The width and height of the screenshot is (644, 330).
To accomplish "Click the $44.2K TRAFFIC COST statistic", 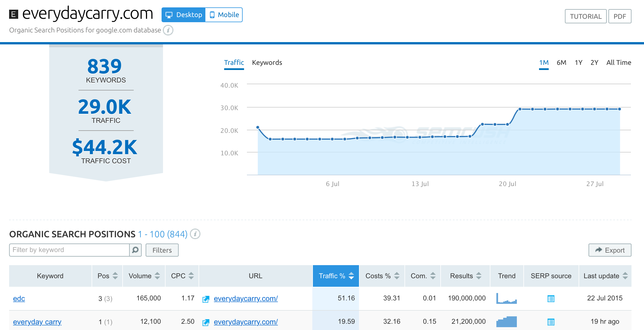I will (105, 151).
